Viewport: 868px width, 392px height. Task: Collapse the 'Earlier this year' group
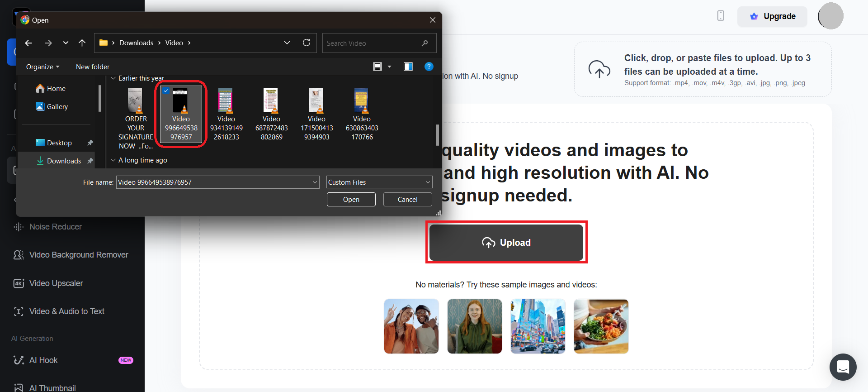pos(113,78)
